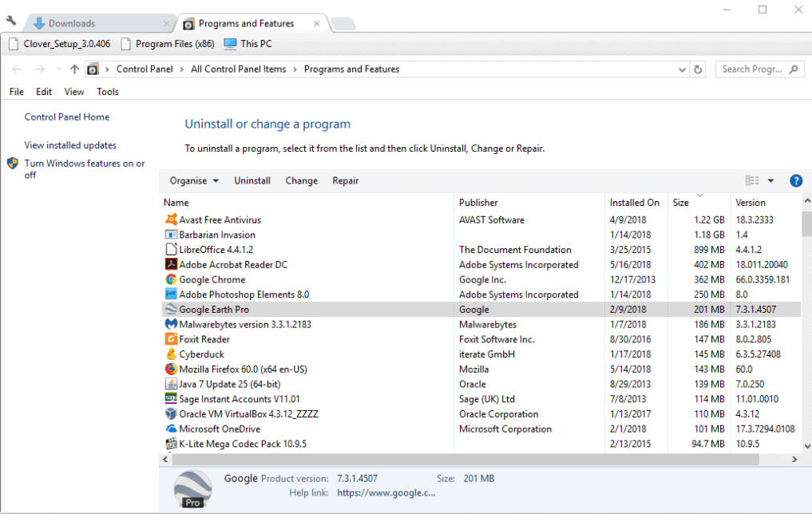Open a new Clover tab
This screenshot has width=812, height=514.
pyautogui.click(x=343, y=23)
